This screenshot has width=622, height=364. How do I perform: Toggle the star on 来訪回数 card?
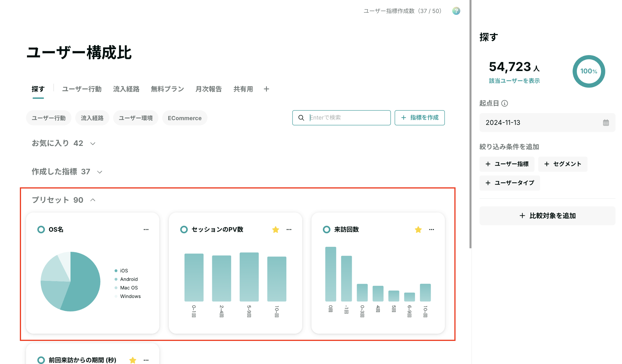418,229
